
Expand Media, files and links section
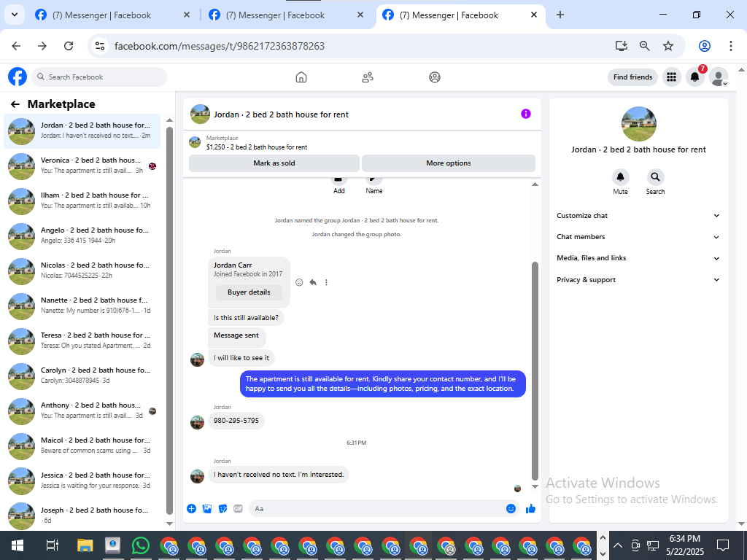click(638, 258)
